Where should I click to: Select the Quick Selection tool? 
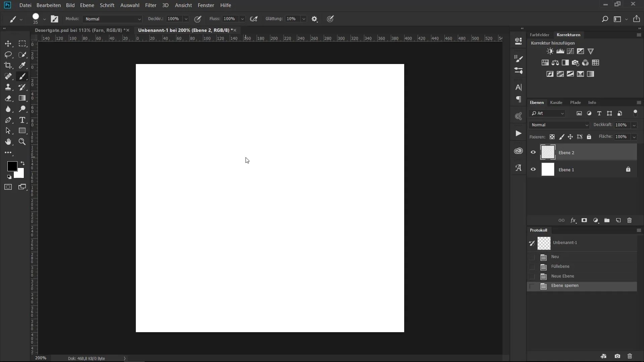(22, 55)
